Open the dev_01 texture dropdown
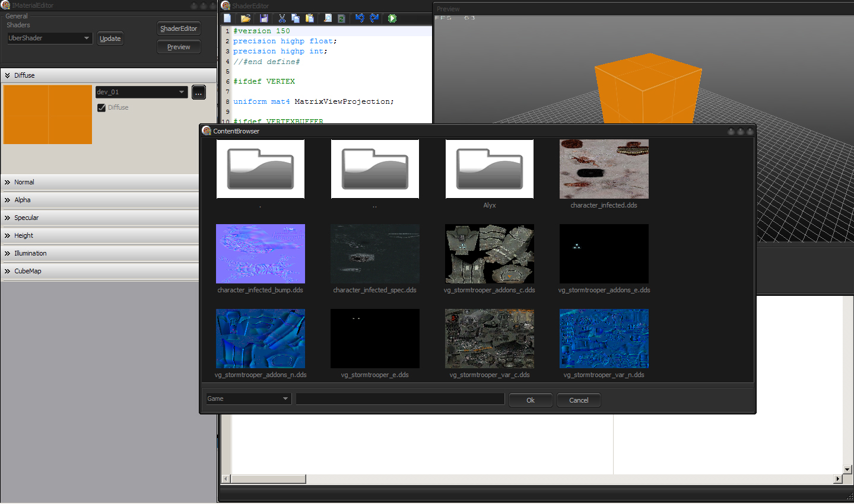The height and width of the screenshot is (504, 854). pyautogui.click(x=142, y=92)
